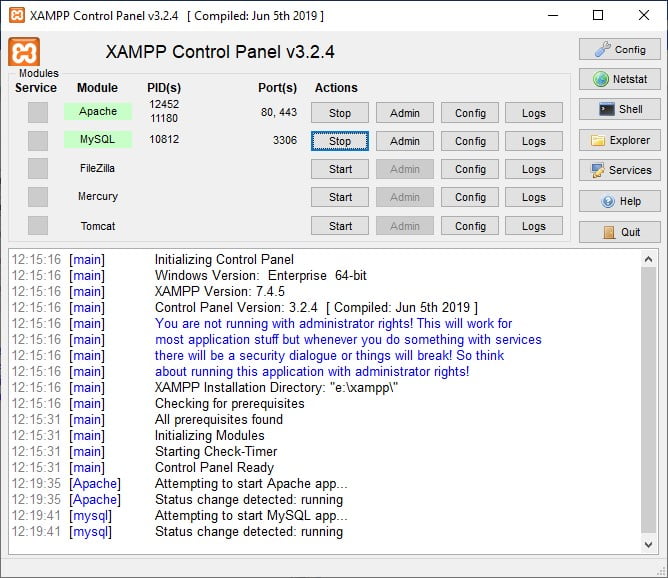
Task: Click MySQL PID 10812
Action: (164, 139)
